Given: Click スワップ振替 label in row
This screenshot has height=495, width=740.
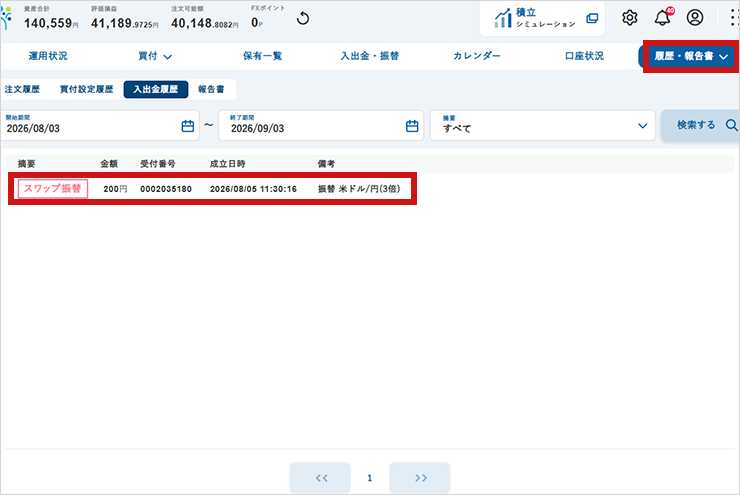Looking at the screenshot, I should (x=53, y=189).
